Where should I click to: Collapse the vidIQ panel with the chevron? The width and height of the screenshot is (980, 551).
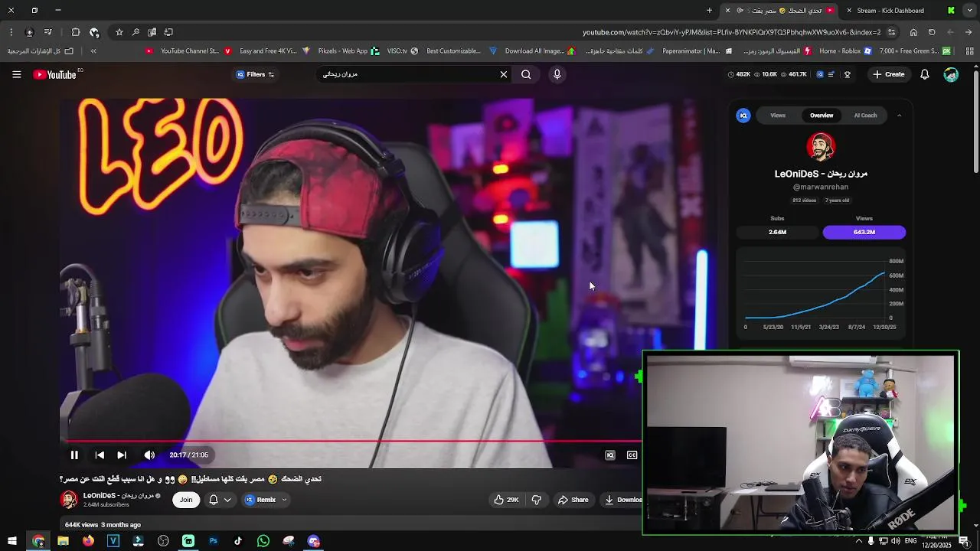(899, 116)
